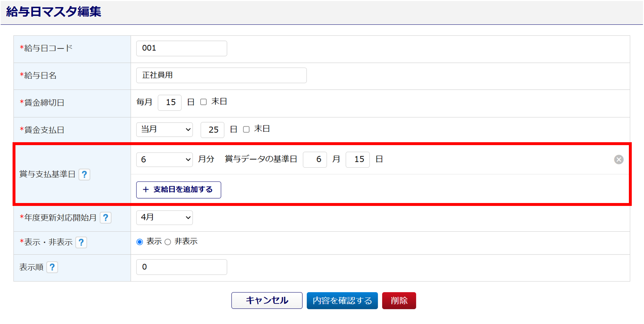This screenshot has height=324, width=644.
Task: Click the 給与日名 row label
Action: click(x=38, y=75)
